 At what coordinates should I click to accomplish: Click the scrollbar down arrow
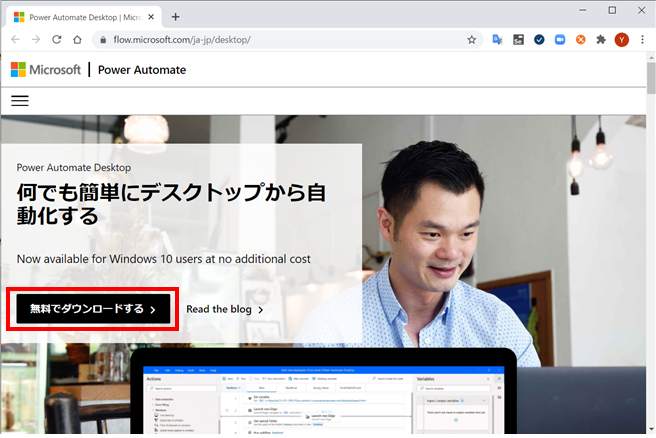tap(651, 429)
